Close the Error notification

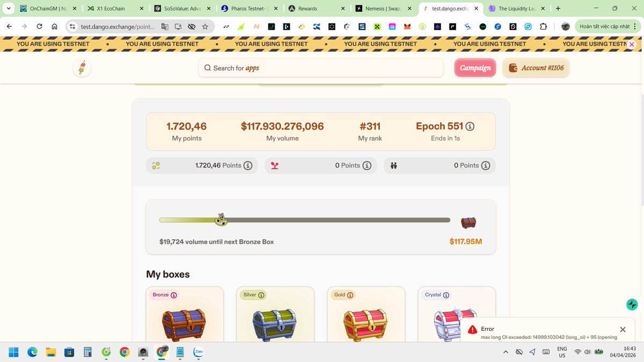623,329
